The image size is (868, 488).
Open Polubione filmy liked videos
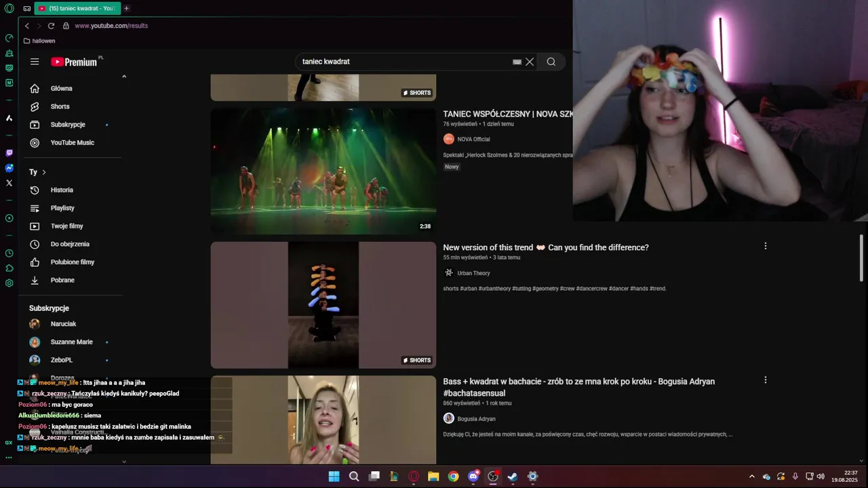[x=72, y=262]
